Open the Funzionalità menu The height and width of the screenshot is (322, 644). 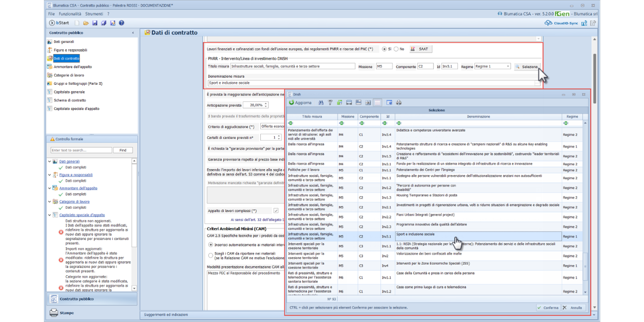pyautogui.click(x=70, y=14)
